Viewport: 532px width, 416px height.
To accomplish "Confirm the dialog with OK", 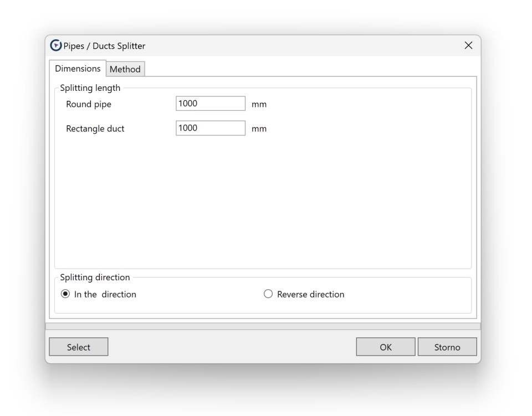I will click(x=385, y=347).
